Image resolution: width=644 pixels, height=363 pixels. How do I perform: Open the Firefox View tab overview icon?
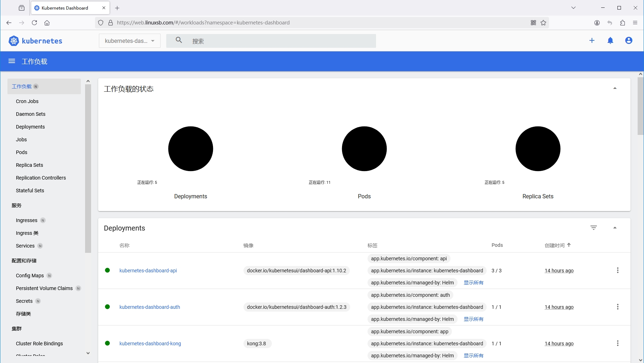(x=22, y=8)
